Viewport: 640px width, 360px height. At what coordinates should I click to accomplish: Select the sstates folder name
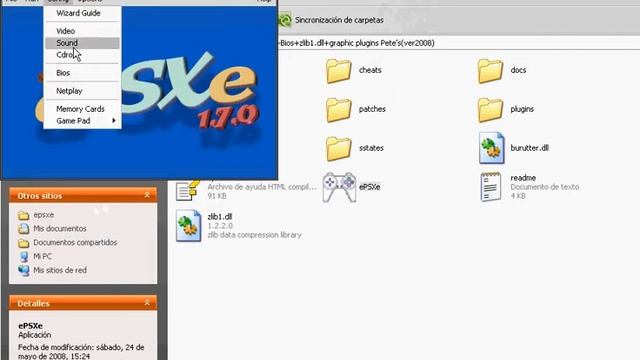(x=371, y=148)
